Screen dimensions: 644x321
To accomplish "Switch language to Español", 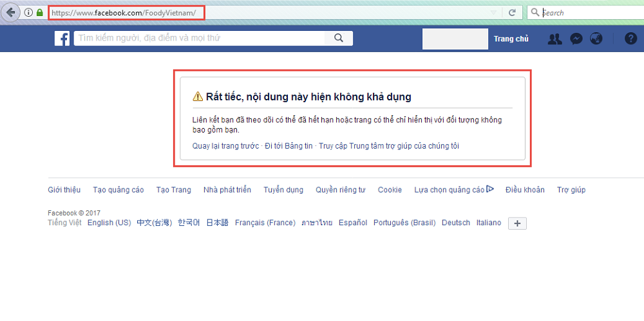I will [x=353, y=223].
